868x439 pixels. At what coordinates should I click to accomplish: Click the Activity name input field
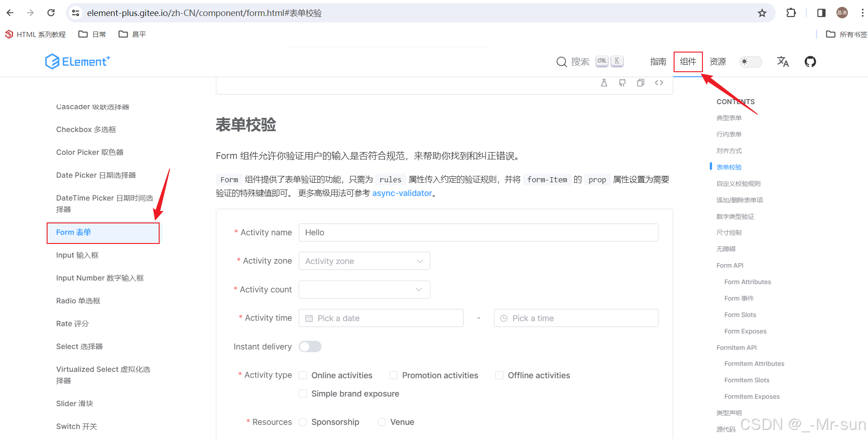(478, 233)
